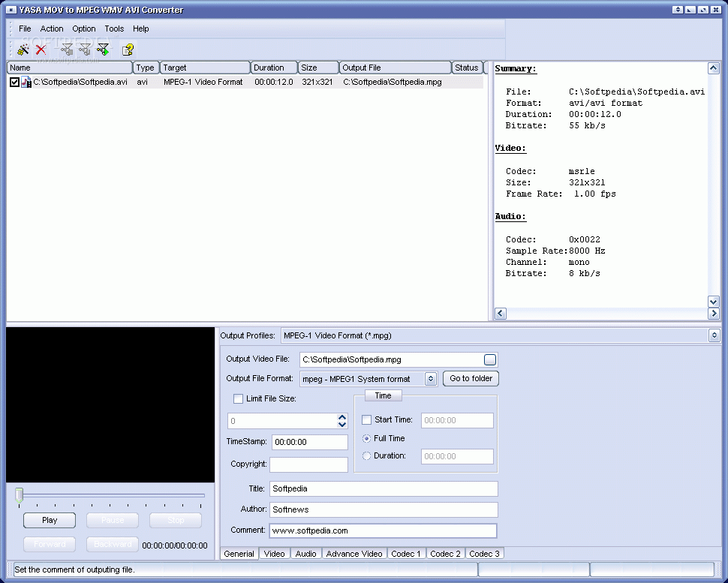Select the Generial tab
The image size is (728, 583).
[239, 554]
